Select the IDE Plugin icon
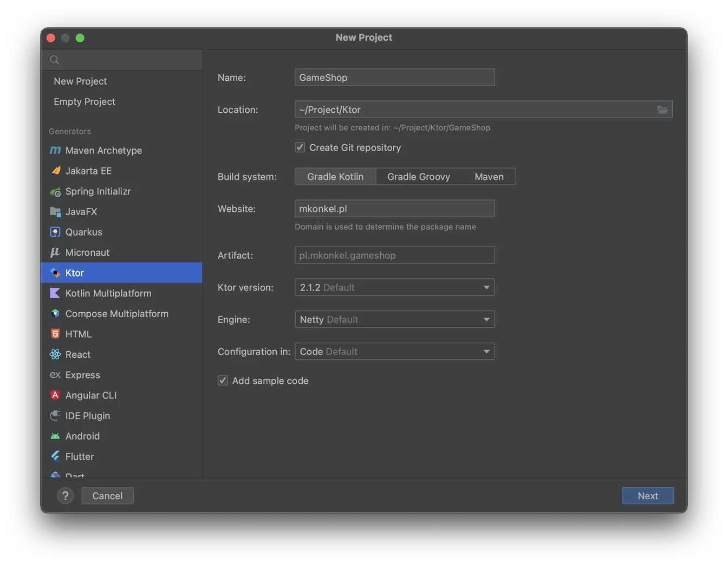The height and width of the screenshot is (567, 728). click(55, 416)
